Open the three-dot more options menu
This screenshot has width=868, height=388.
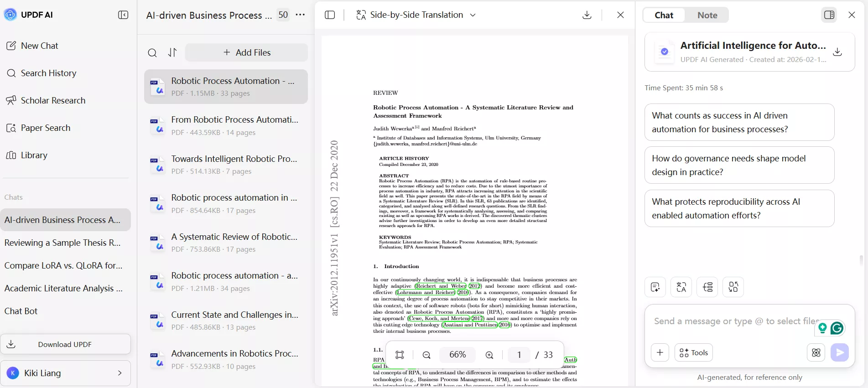(x=300, y=15)
